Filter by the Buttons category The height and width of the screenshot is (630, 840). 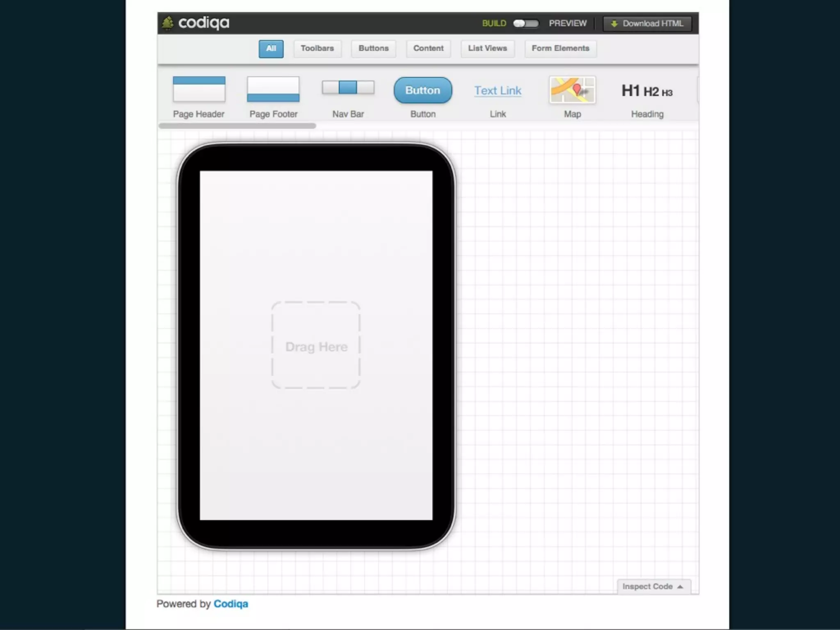point(373,48)
